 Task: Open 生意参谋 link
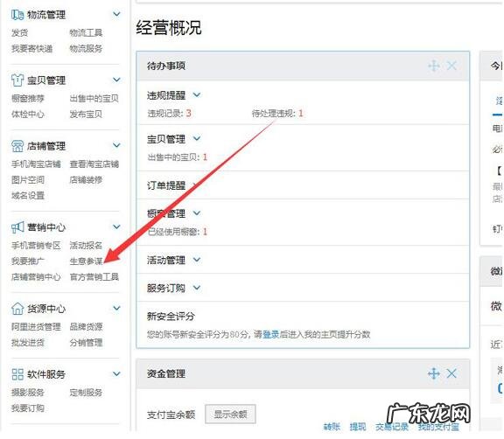click(x=86, y=261)
